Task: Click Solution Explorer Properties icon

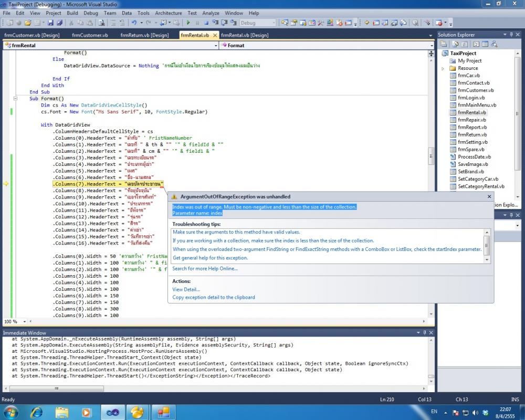Action: (x=443, y=44)
